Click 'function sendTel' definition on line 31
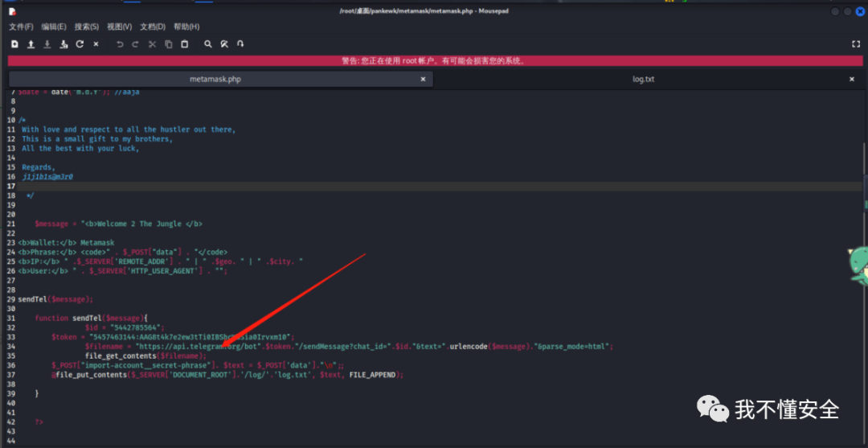Viewport: 868px width, 448px height. [x=68, y=318]
